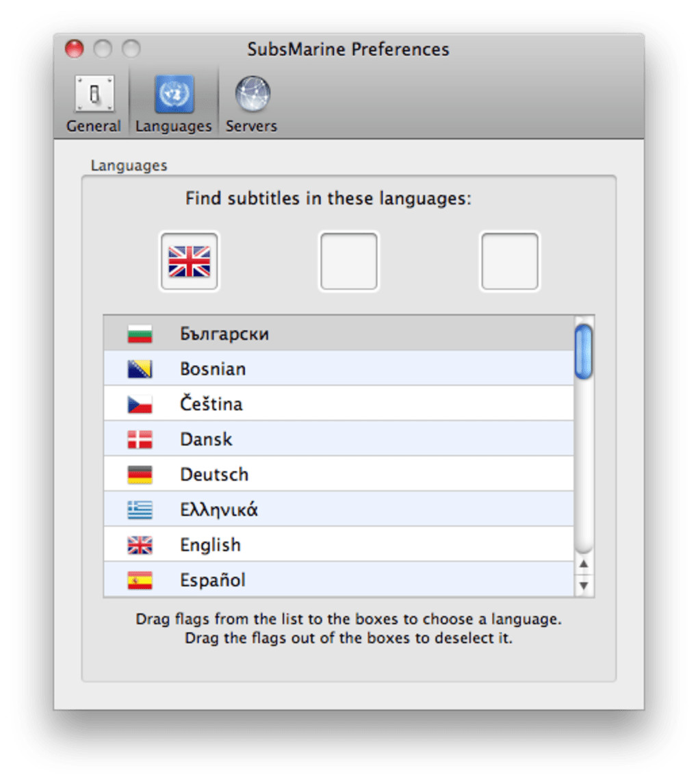Click the language list scrollbar thumb

584,351
